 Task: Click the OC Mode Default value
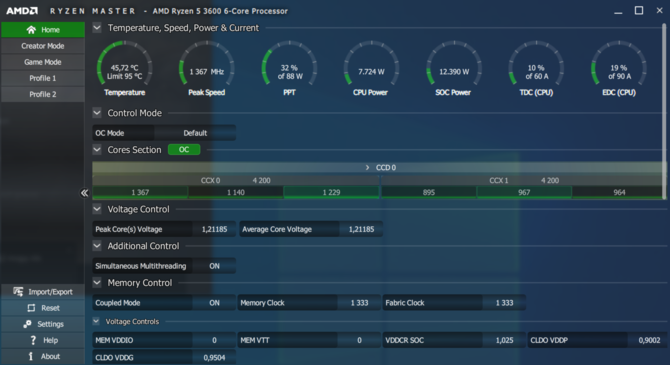[x=195, y=133]
